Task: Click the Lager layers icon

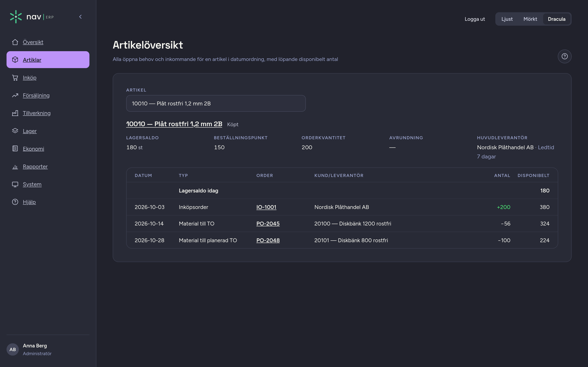Action: point(15,131)
